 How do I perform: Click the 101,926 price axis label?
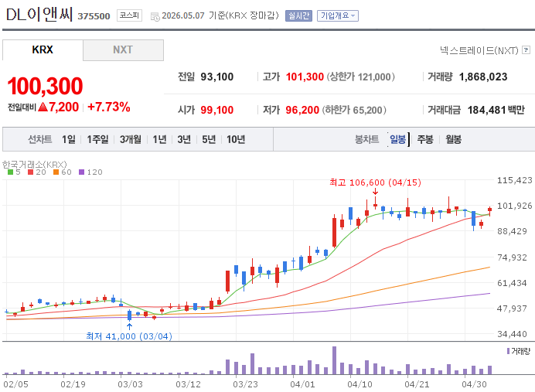pyautogui.click(x=515, y=206)
